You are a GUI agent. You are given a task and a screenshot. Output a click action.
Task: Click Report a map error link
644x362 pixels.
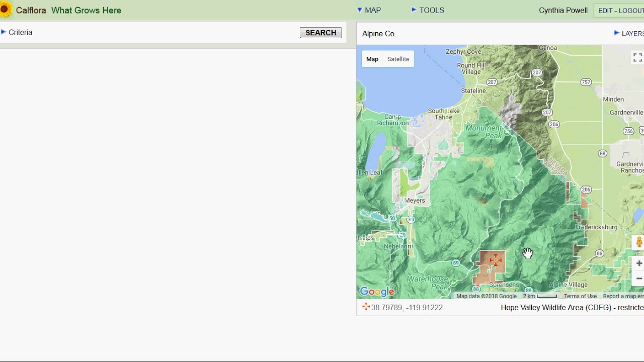pos(623,296)
